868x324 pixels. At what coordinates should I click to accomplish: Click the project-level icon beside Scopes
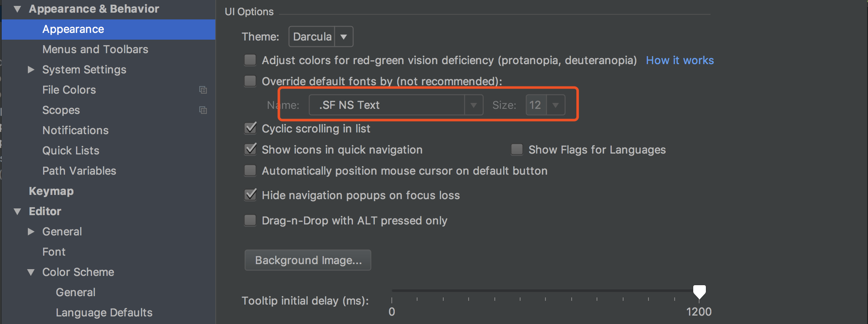tap(203, 110)
